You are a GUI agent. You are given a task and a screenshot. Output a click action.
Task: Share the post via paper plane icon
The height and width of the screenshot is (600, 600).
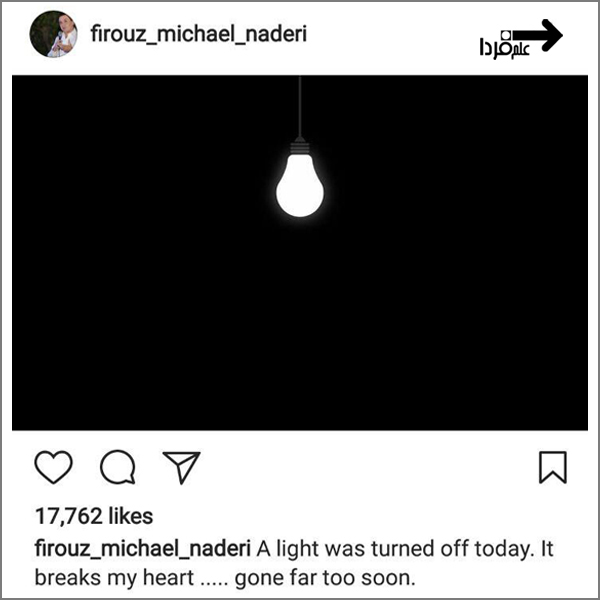tap(181, 467)
